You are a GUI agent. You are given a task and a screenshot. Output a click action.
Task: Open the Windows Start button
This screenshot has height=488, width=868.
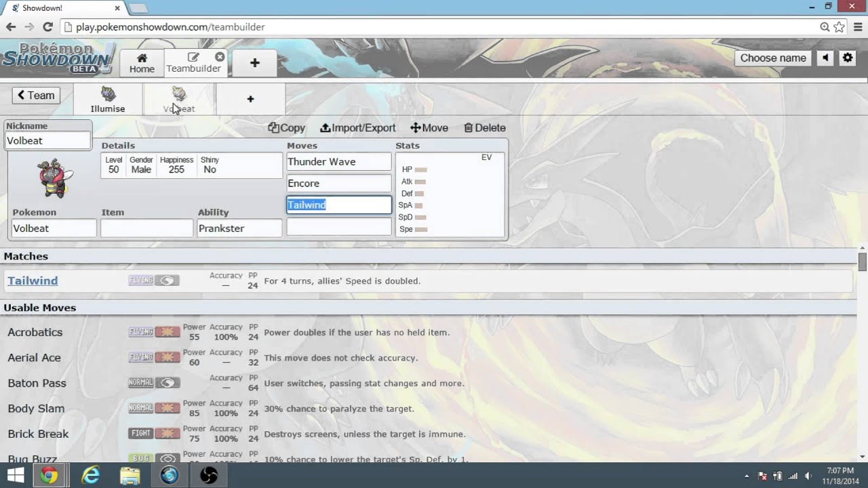[15, 476]
